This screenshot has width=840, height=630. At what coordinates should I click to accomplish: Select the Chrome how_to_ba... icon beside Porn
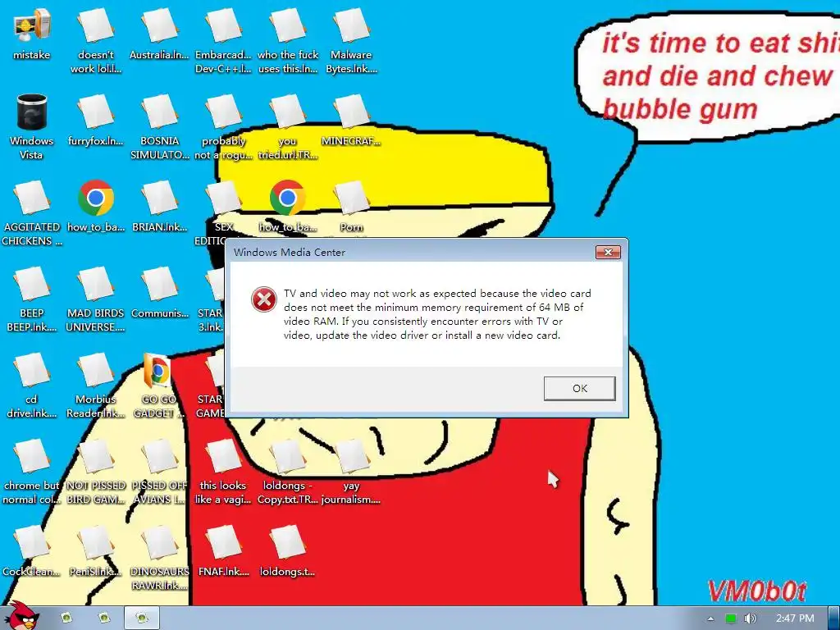(288, 207)
